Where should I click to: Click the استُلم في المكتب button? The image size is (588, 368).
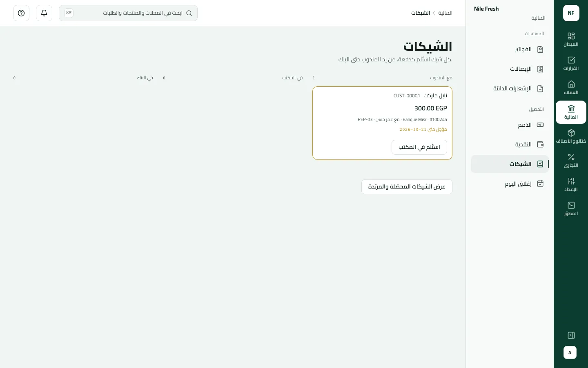pyautogui.click(x=419, y=147)
